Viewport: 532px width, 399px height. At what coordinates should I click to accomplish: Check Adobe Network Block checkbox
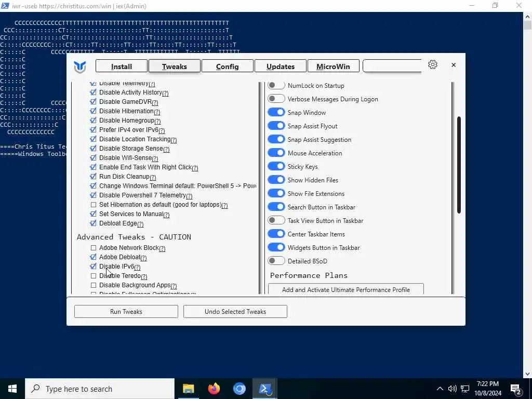(x=94, y=248)
